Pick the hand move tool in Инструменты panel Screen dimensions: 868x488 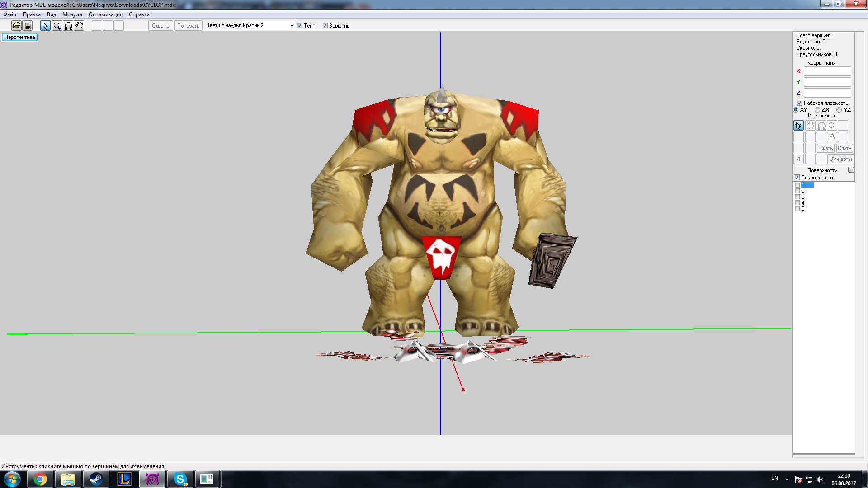pos(810,126)
